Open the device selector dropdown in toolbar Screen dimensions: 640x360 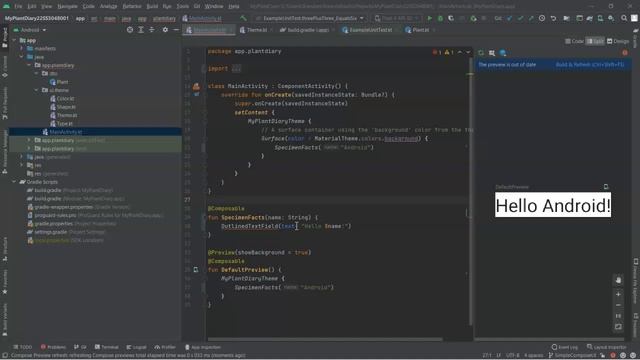coord(397,18)
